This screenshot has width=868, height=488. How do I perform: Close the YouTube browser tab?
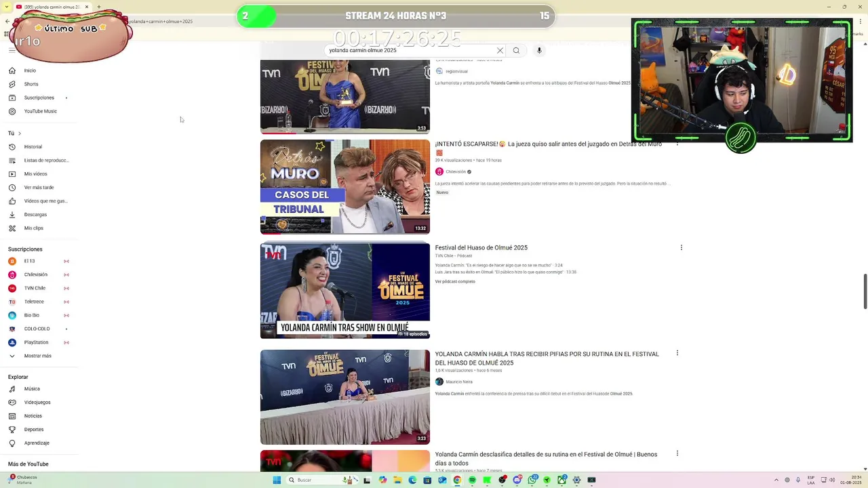pyautogui.click(x=87, y=7)
